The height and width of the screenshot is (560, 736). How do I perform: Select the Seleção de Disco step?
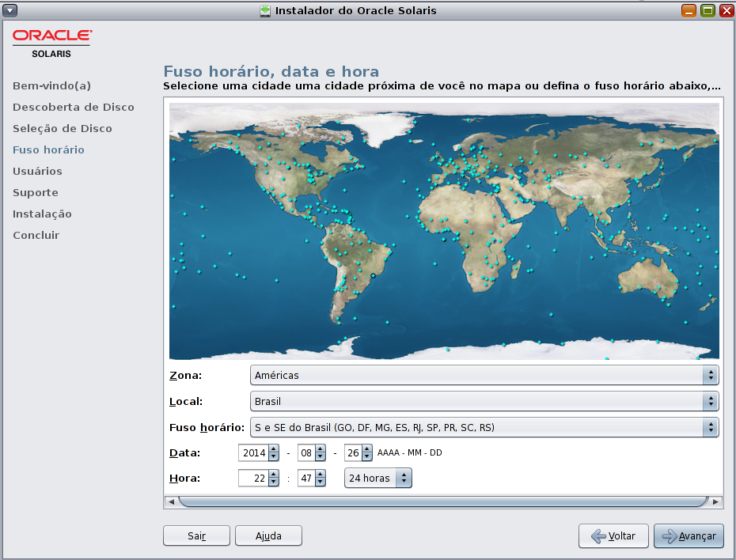point(63,128)
